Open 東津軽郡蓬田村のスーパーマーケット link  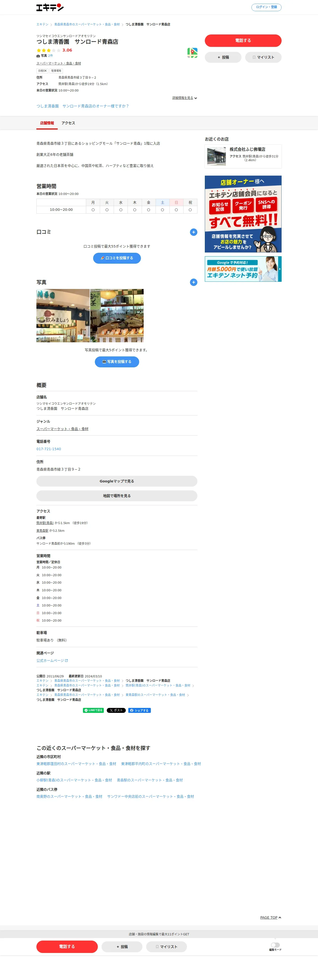pyautogui.click(x=76, y=763)
